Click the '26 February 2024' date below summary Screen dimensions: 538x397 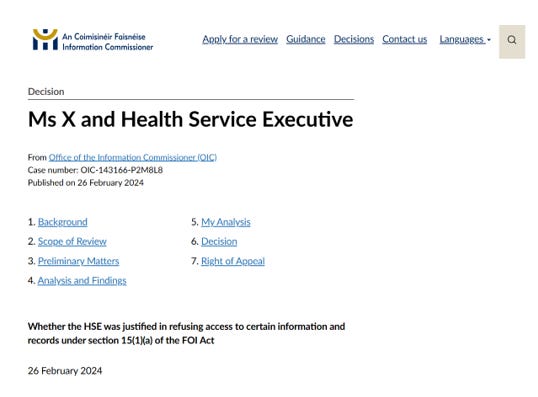65,371
